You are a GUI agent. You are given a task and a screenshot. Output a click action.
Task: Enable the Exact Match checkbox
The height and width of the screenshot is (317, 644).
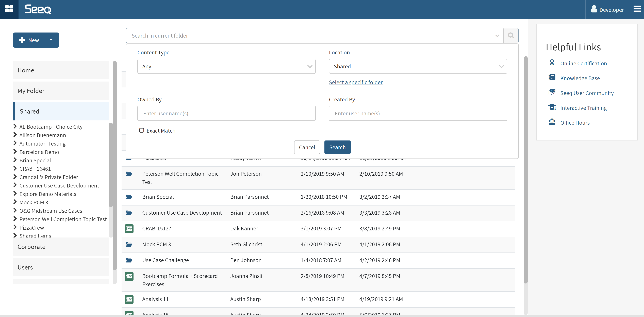[x=141, y=130]
